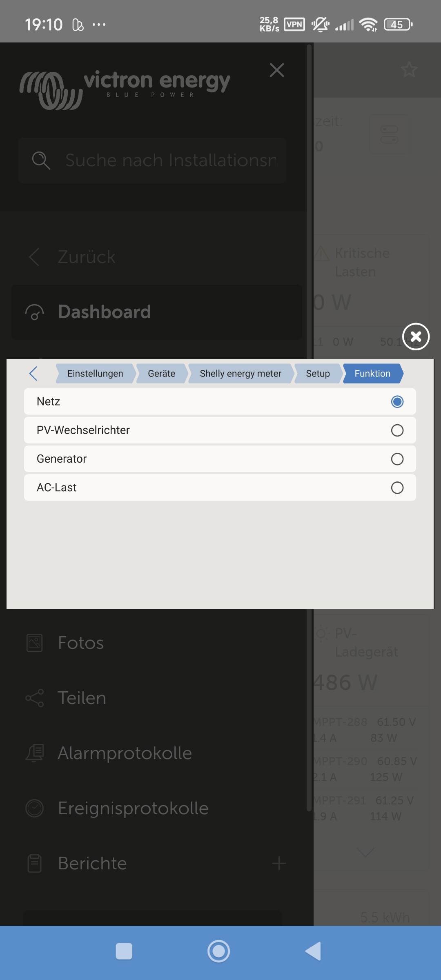
Task: Set function to AC-Last
Action: (x=220, y=487)
